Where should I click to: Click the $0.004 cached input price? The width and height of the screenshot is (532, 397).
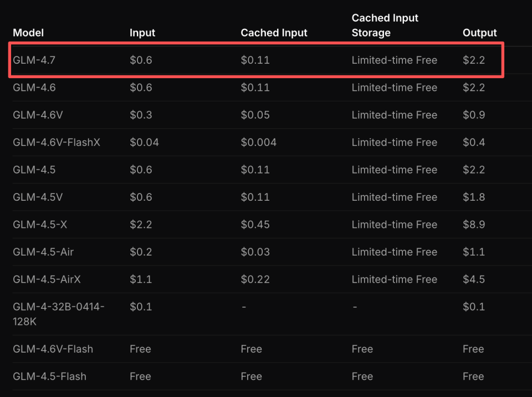[258, 142]
